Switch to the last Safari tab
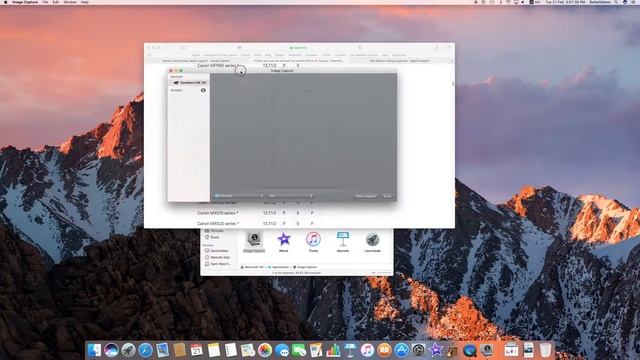Viewport: 640px width, 360px height. 400,61
